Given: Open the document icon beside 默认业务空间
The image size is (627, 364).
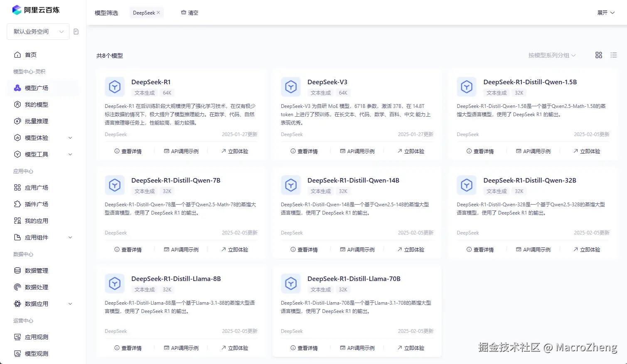Looking at the screenshot, I should (76, 32).
